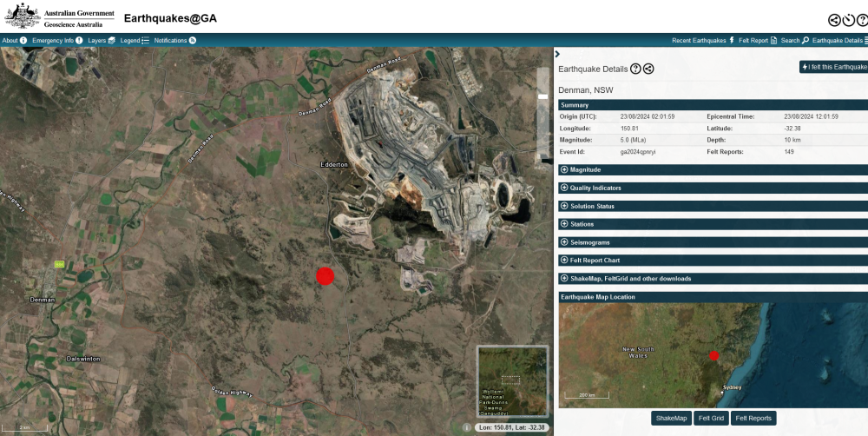
Task: Expand ShakeMap, FeltGrid and other downloads
Action: pyautogui.click(x=630, y=279)
